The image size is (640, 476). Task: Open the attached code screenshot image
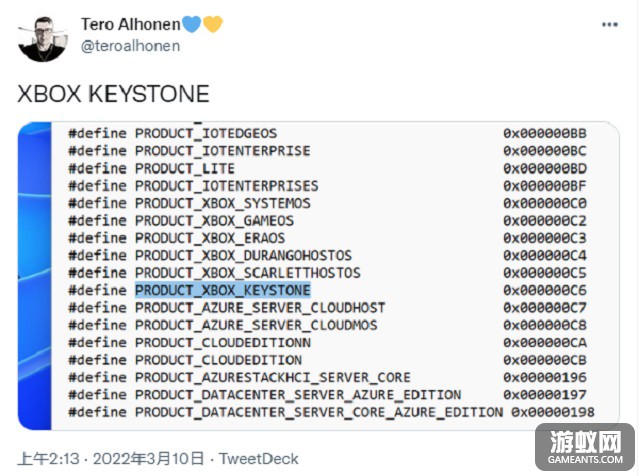(318, 276)
